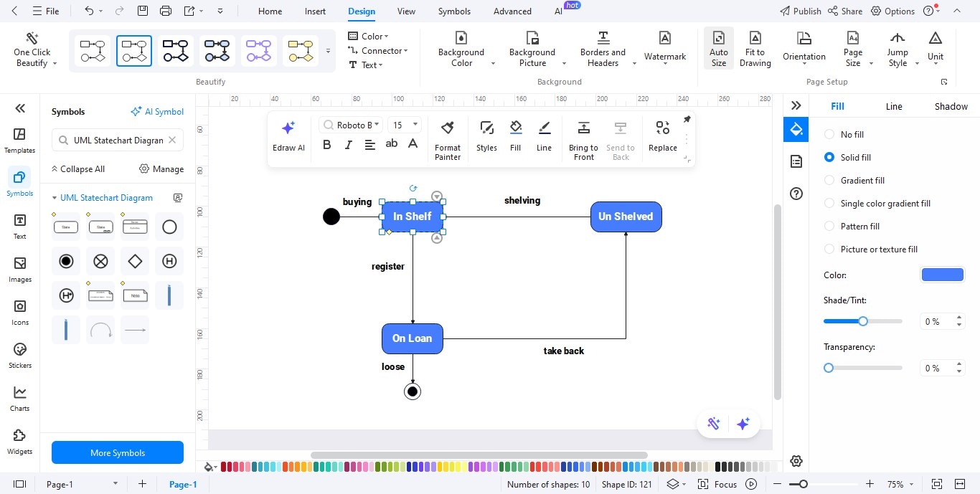This screenshot has height=494, width=980.
Task: Click the Publish button
Action: pyautogui.click(x=800, y=11)
